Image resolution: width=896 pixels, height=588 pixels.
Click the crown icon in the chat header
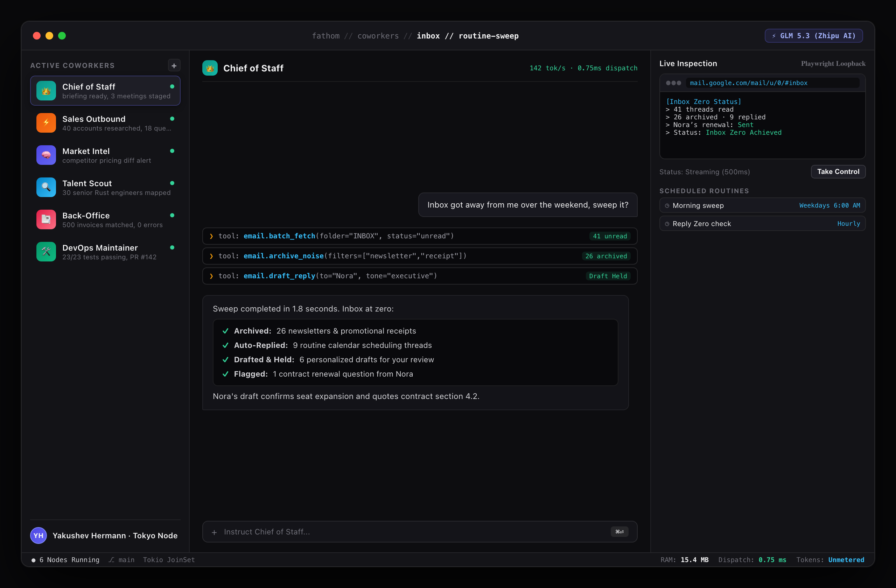[210, 68]
